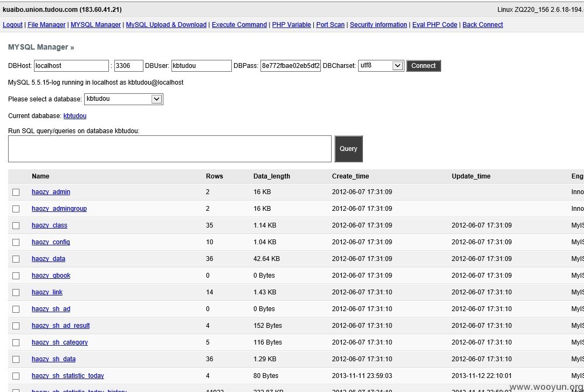Screen dimensions: 584x392
Task: Open the haozy_sh_ad_result table
Action: point(61,326)
